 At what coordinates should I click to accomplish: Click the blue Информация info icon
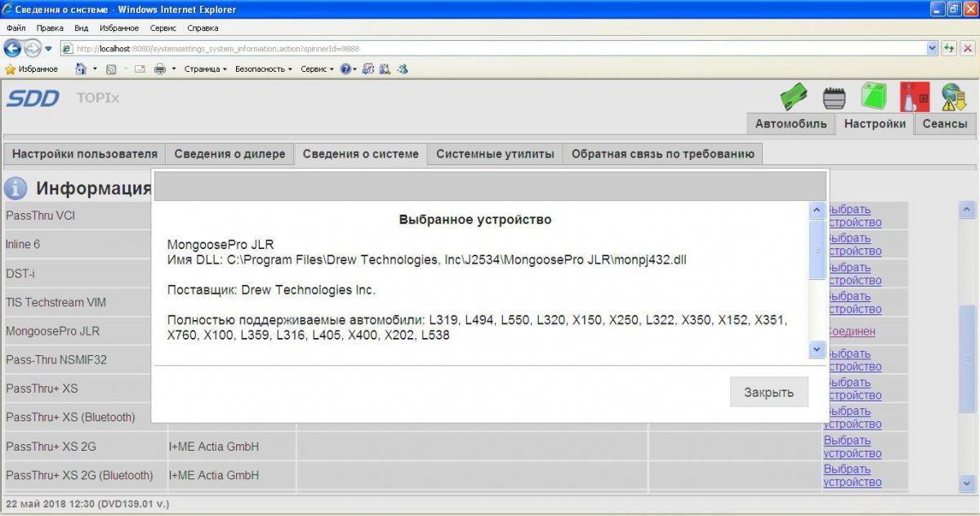[16, 189]
